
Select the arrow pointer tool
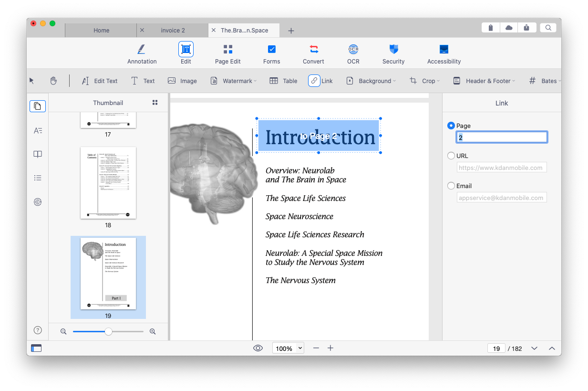click(x=32, y=81)
